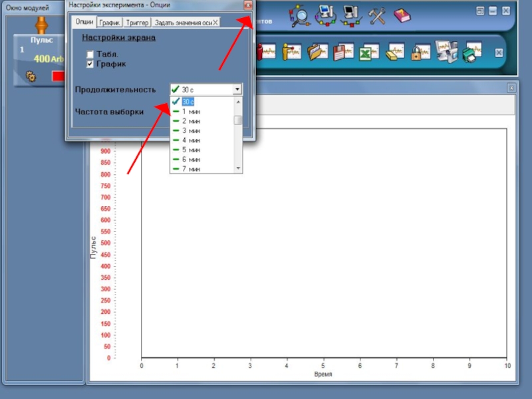
Task: Click the monitor with sensor chain icon
Action: click(352, 16)
